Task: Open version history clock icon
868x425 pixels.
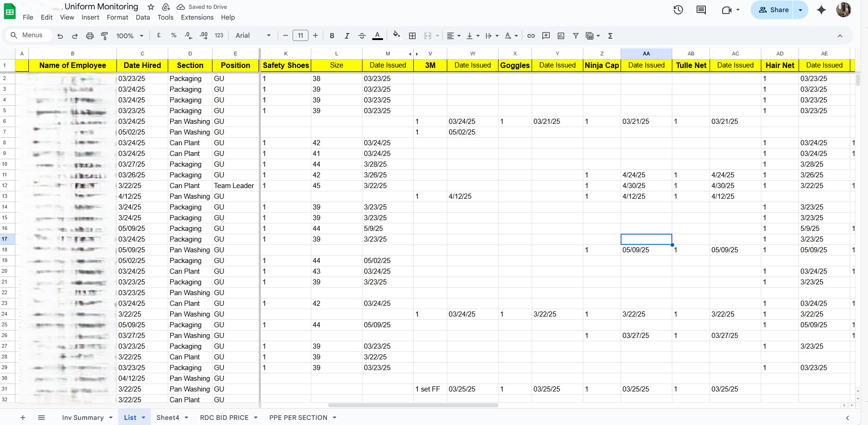Action: (678, 10)
